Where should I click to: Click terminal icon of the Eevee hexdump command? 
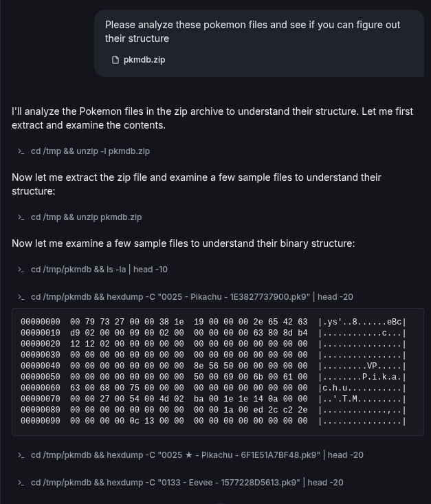[21, 483]
